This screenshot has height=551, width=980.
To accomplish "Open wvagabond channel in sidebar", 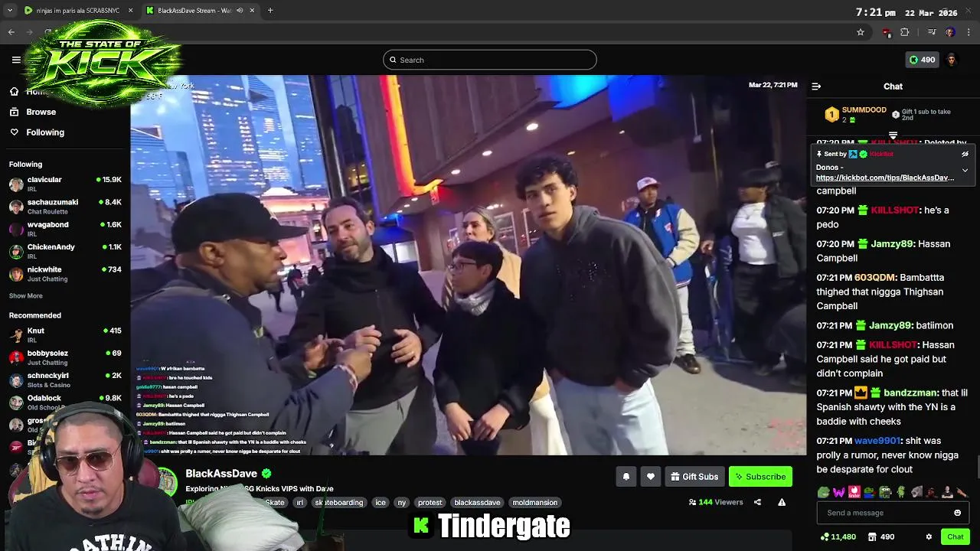I will [x=65, y=229].
